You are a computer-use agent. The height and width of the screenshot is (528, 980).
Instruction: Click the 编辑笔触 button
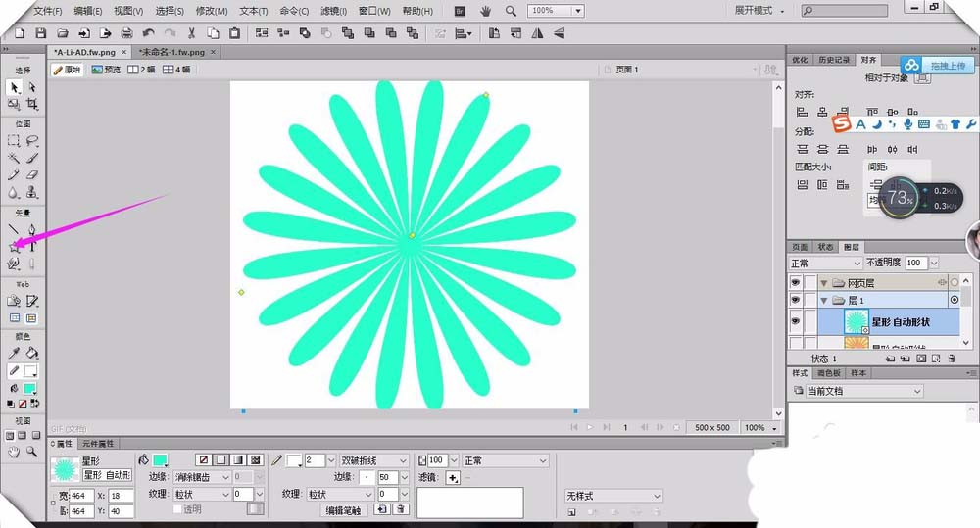click(x=343, y=510)
